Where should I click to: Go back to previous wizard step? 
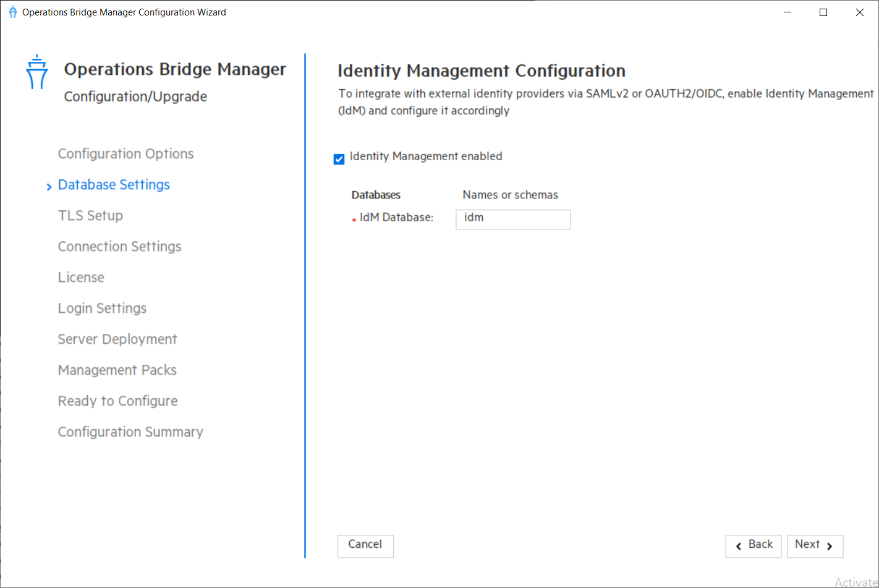pos(753,545)
